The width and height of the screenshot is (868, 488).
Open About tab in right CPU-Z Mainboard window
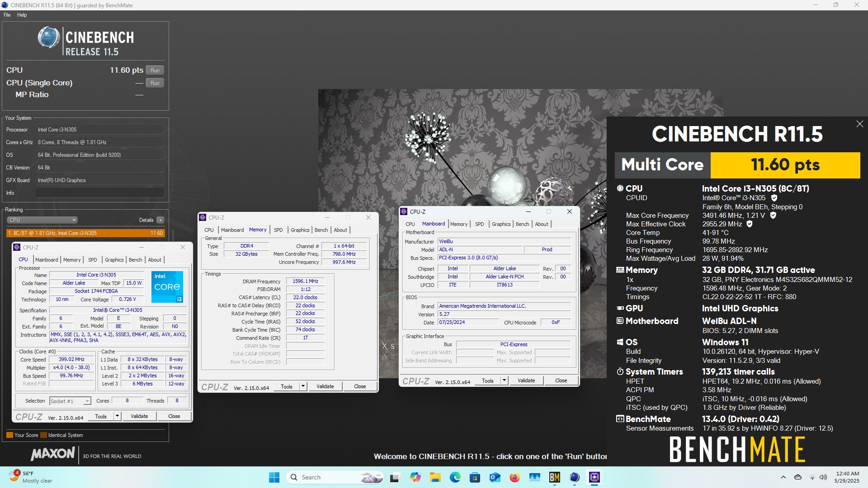point(542,224)
